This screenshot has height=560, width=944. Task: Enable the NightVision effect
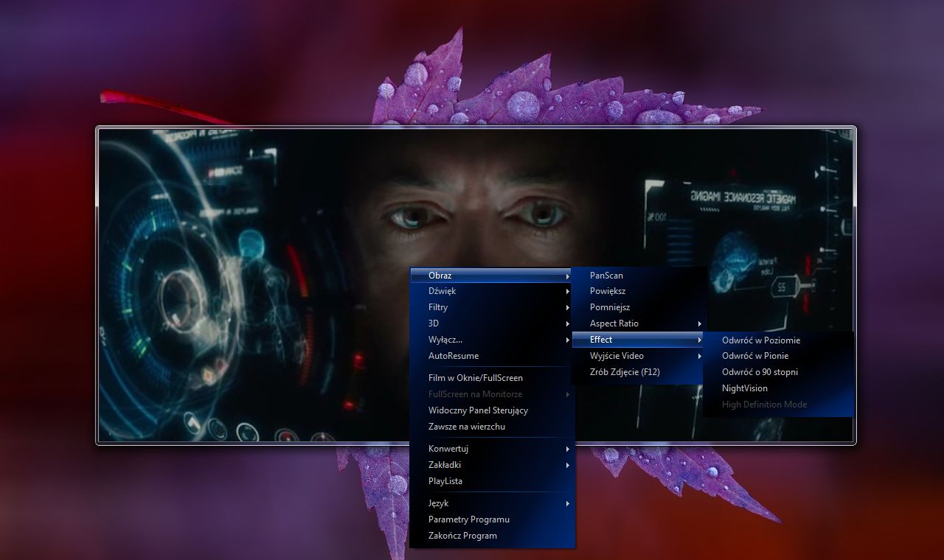[x=778, y=388]
